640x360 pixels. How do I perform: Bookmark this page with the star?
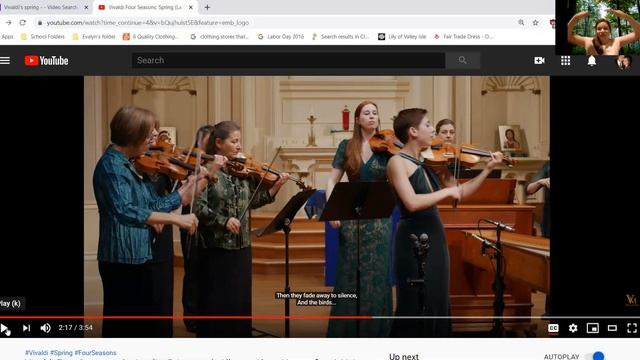pyautogui.click(x=536, y=23)
